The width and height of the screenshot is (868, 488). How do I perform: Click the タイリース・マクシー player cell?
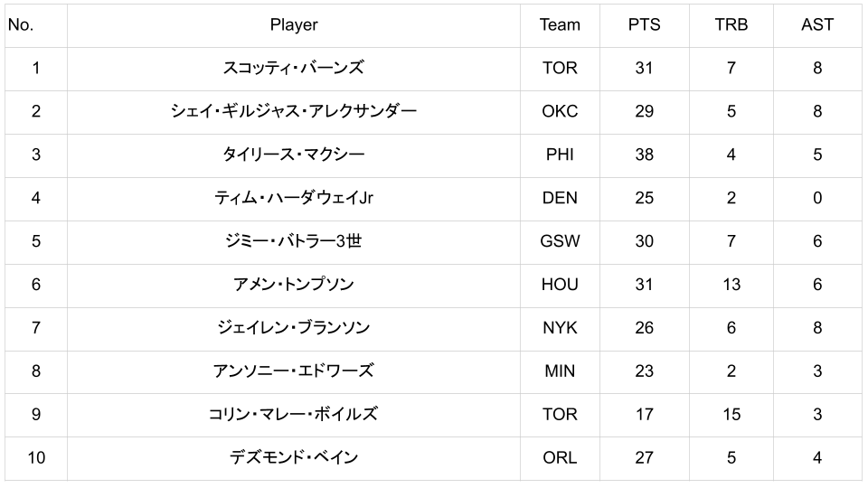294,155
